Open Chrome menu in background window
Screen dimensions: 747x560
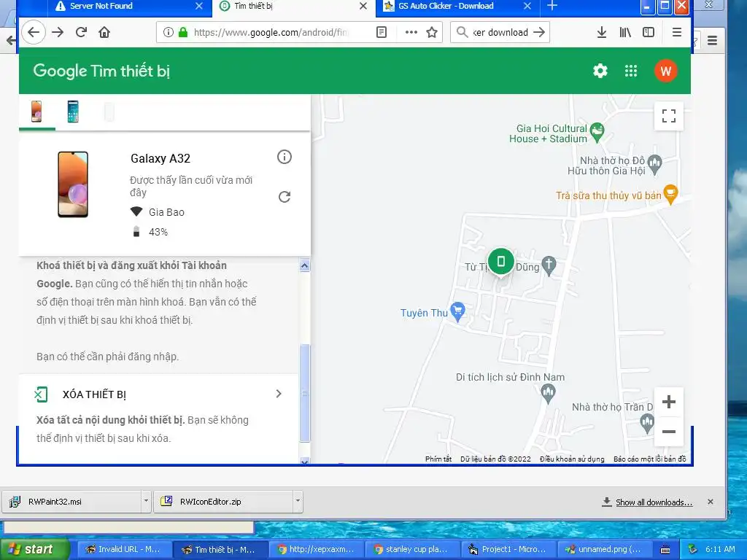coord(712,41)
